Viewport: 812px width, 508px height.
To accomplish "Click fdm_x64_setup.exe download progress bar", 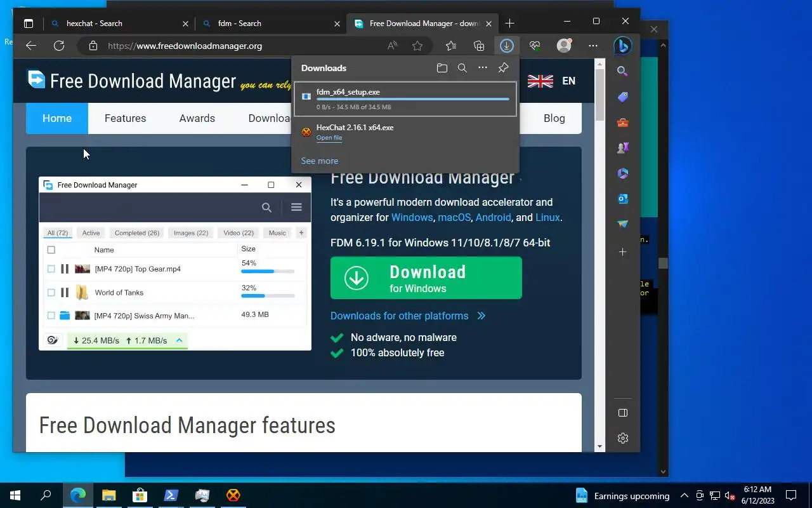I will click(413, 99).
